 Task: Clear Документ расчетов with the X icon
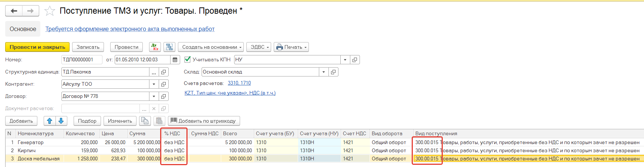[154, 108]
